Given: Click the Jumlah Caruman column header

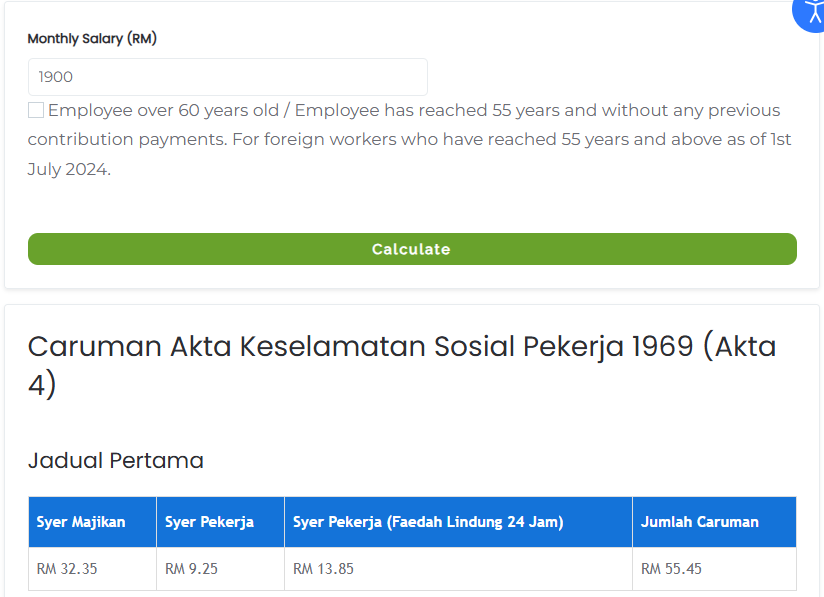Looking at the screenshot, I should [714, 522].
